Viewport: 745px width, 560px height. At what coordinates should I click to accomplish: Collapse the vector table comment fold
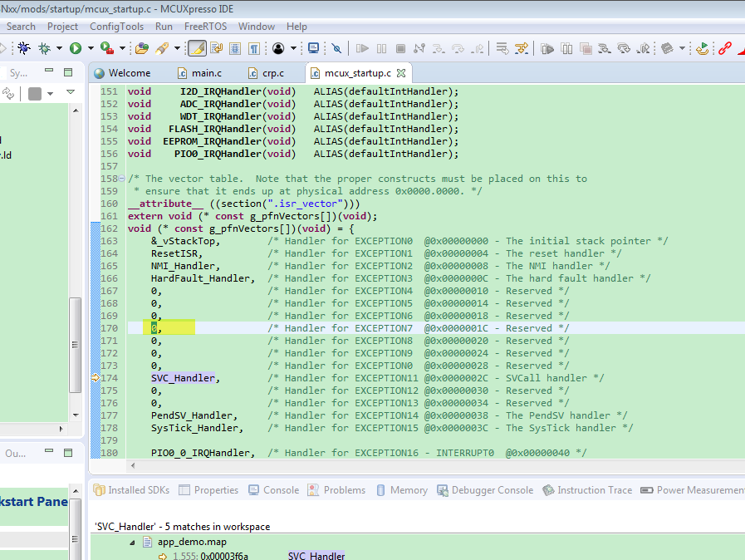pyautogui.click(x=122, y=179)
